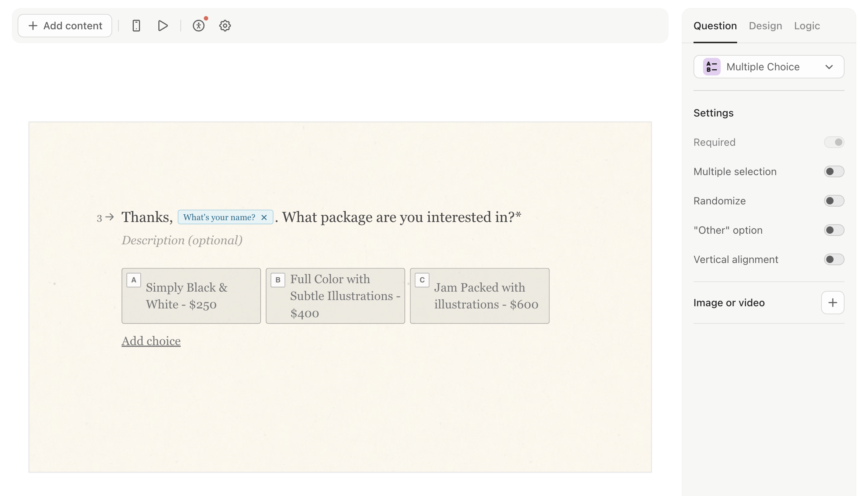Click the Image or video add icon

click(833, 303)
